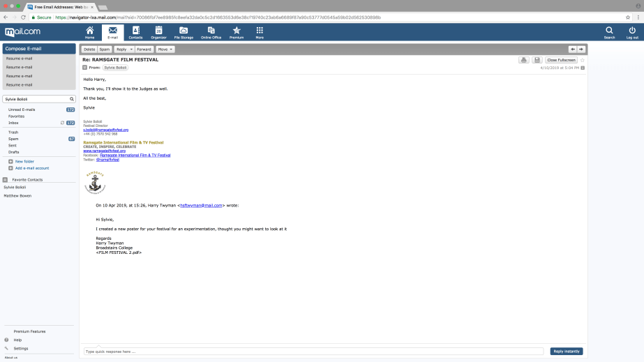Screen dimensions: 644x362
Task: Star this email as favorite
Action: click(583, 60)
